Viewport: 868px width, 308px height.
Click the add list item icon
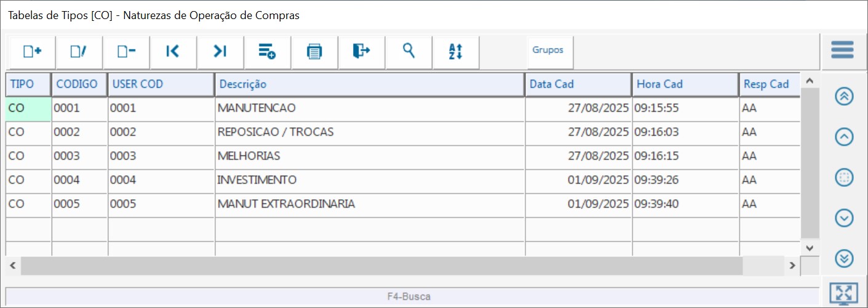pos(267,52)
